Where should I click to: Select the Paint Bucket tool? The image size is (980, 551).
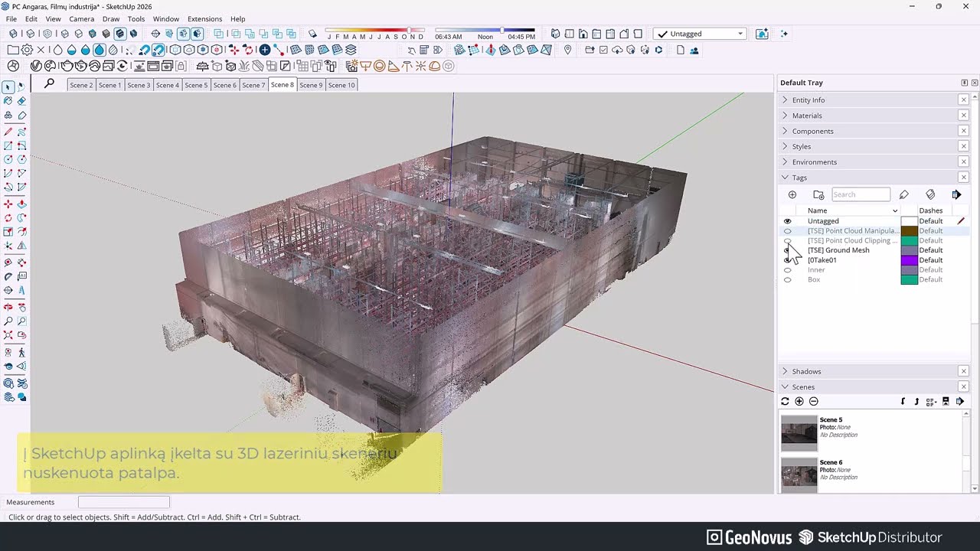point(8,101)
